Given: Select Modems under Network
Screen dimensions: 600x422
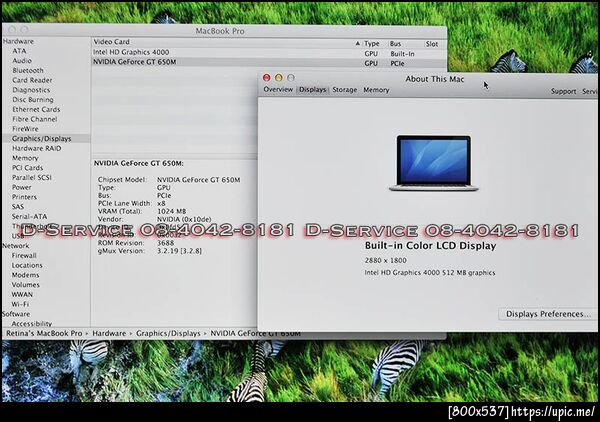Looking at the screenshot, I should click(x=25, y=275).
